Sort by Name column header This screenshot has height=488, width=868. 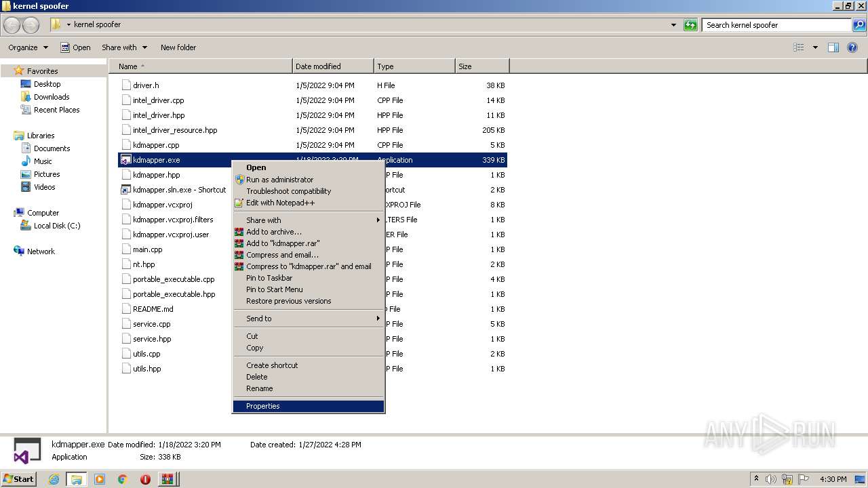tap(201, 66)
